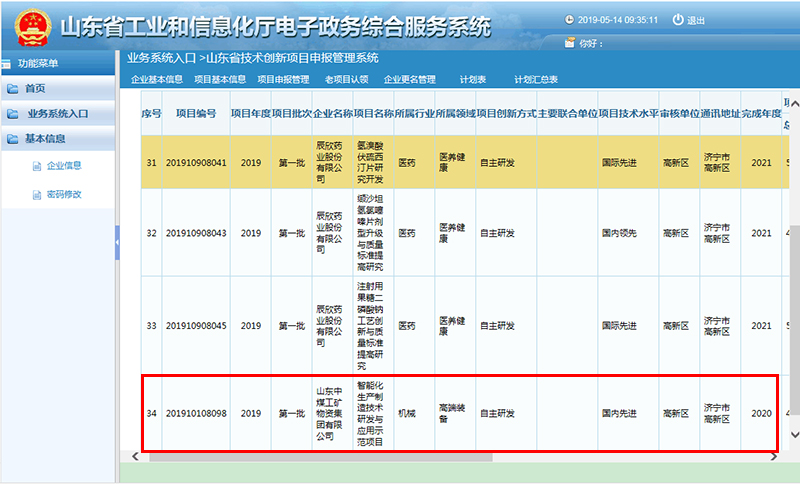Click the 企业信息 document icon
Image resolution: width=800 pixels, height=484 pixels.
tap(37, 165)
